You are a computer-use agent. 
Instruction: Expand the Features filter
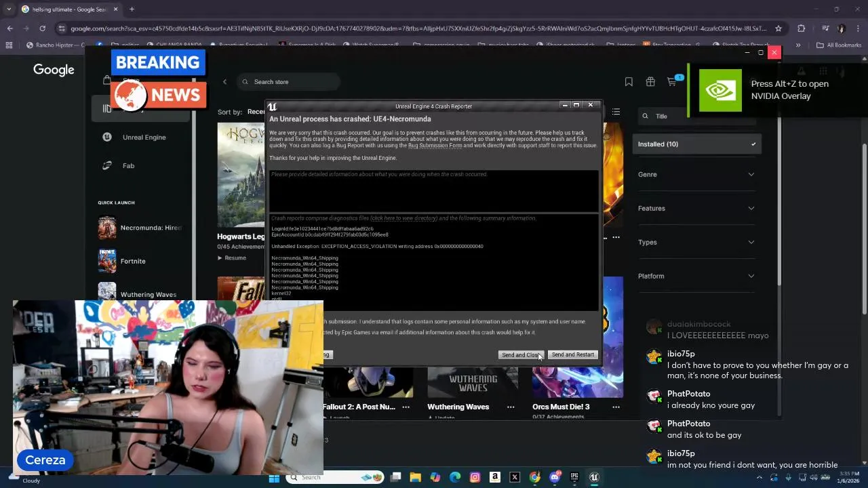(x=697, y=208)
